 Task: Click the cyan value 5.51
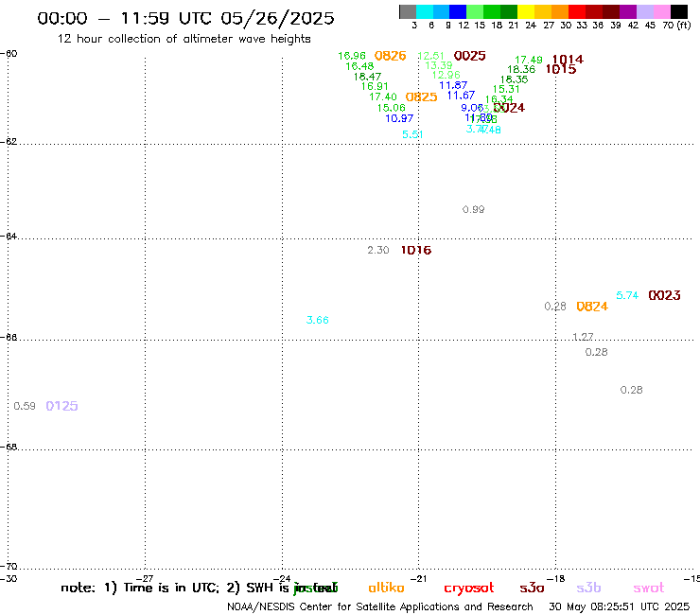point(412,134)
